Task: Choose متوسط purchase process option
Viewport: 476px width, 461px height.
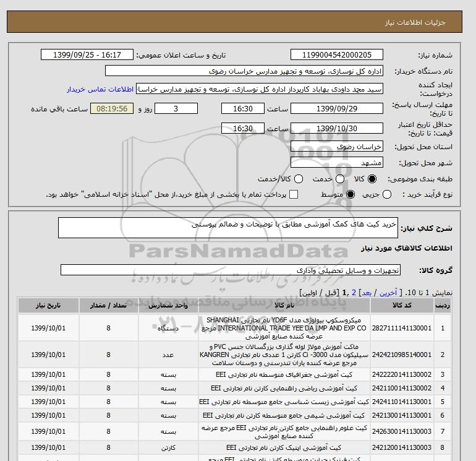Action: [351, 194]
